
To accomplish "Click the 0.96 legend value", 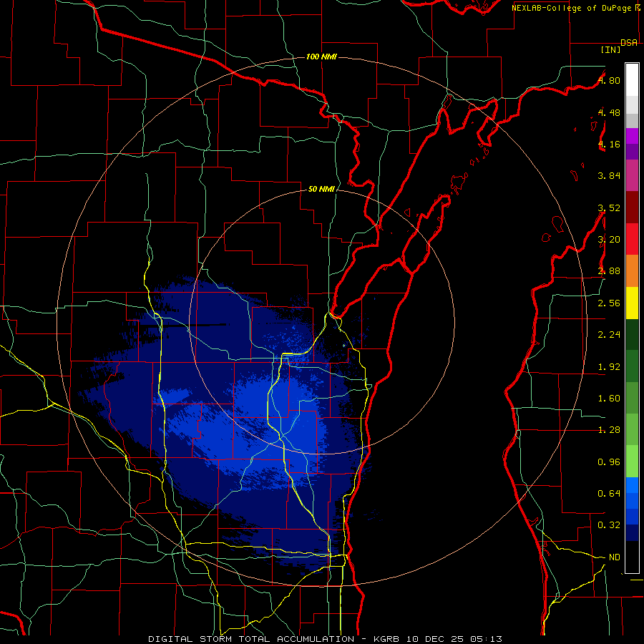I will click(x=609, y=462).
